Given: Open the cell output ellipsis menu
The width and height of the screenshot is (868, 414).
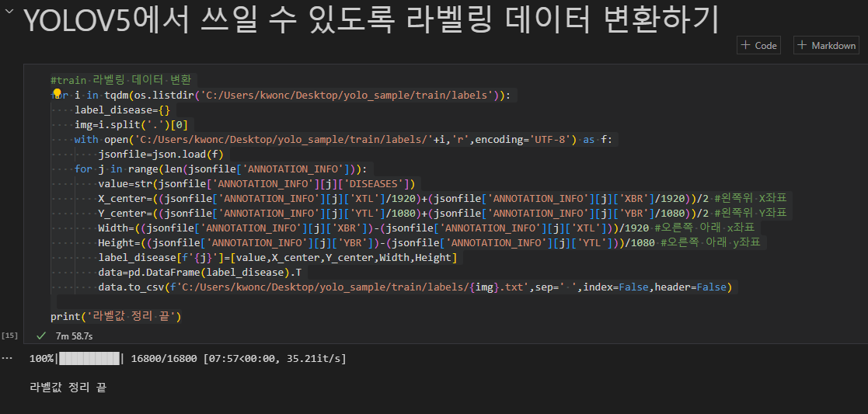Looking at the screenshot, I should [x=7, y=359].
